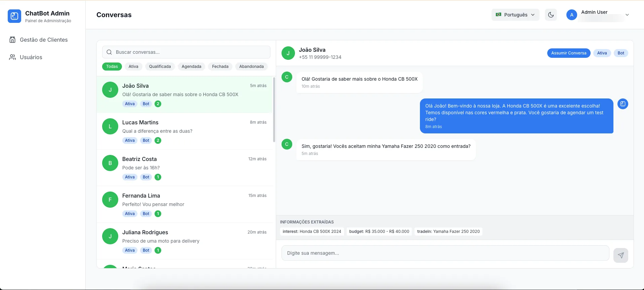This screenshot has width=644, height=290.
Task: Open Fernanda Lima's conversation
Action: (x=184, y=204)
